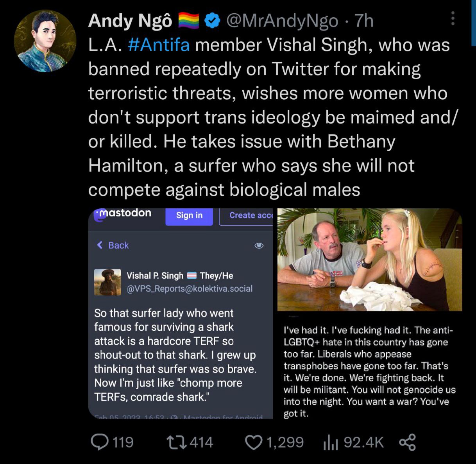Open Vishal P. Singh's Mastodon avatar

coord(107,282)
